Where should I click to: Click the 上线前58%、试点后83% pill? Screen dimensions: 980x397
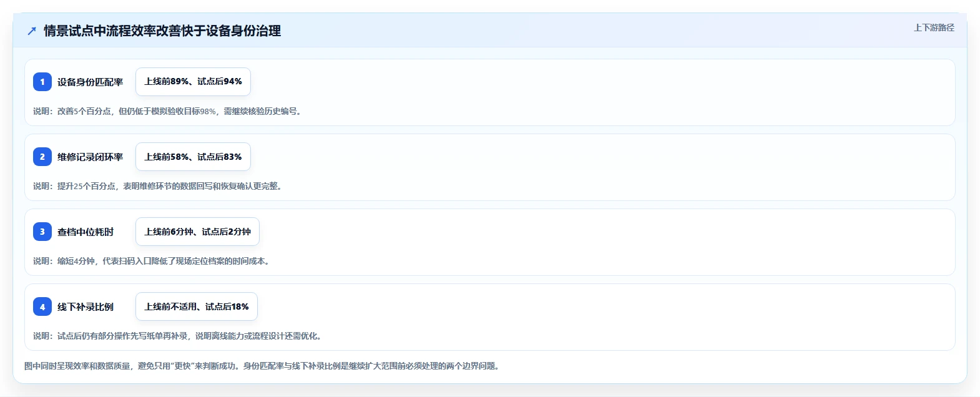[x=193, y=157]
